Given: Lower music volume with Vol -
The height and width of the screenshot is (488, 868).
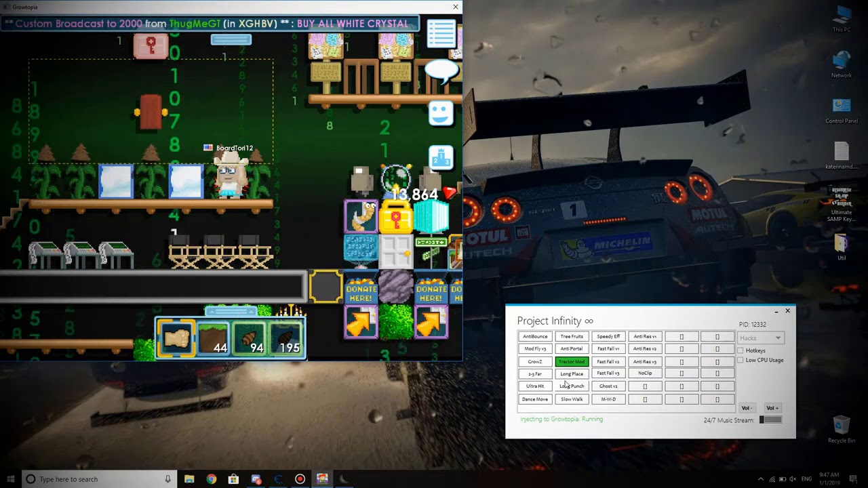Looking at the screenshot, I should click(x=746, y=408).
